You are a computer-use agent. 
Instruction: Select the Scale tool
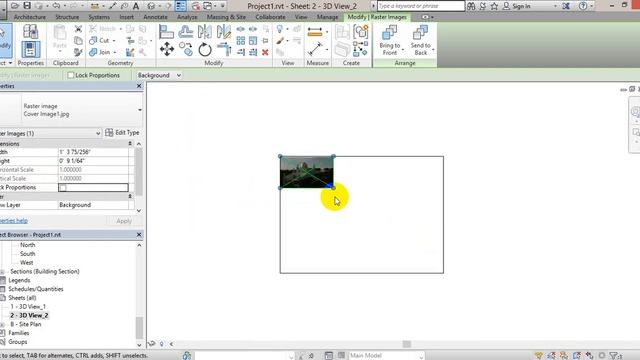click(x=253, y=40)
